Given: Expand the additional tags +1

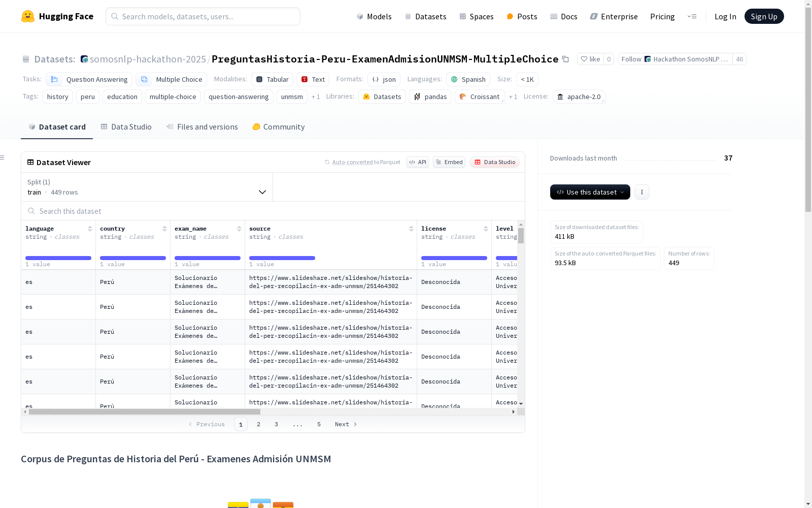Looking at the screenshot, I should (316, 97).
